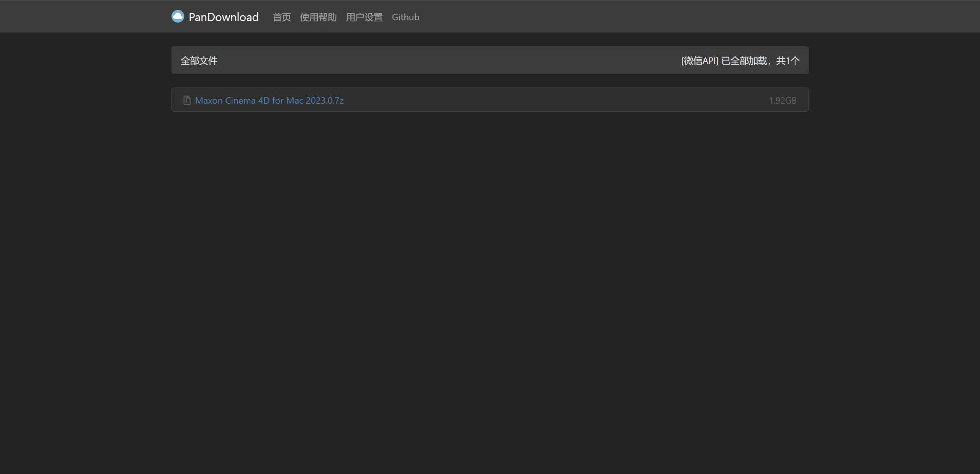
Task: Click the file list header bar
Action: (x=490, y=60)
